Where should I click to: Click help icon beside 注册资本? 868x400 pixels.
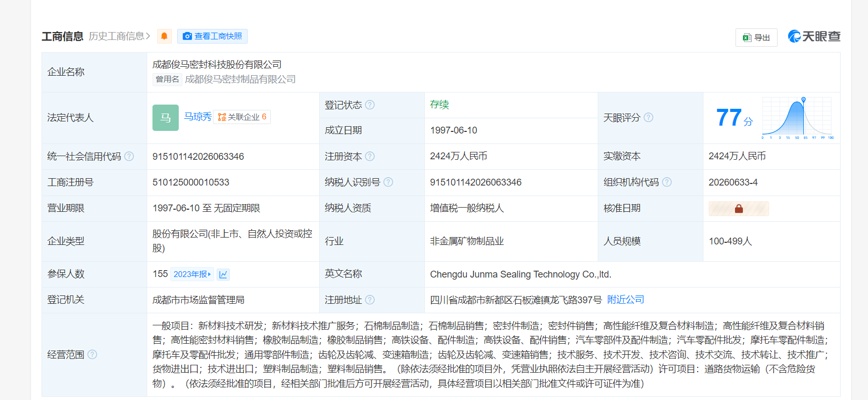click(x=370, y=156)
